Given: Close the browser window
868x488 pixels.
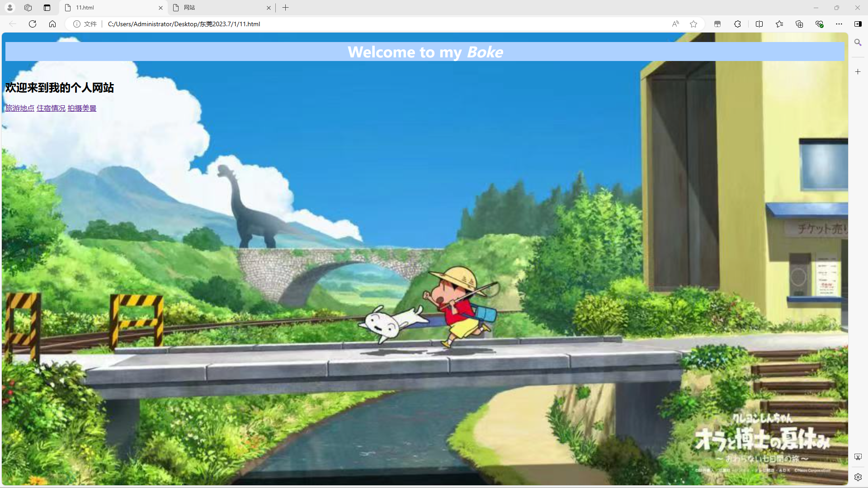Looking at the screenshot, I should coord(858,8).
